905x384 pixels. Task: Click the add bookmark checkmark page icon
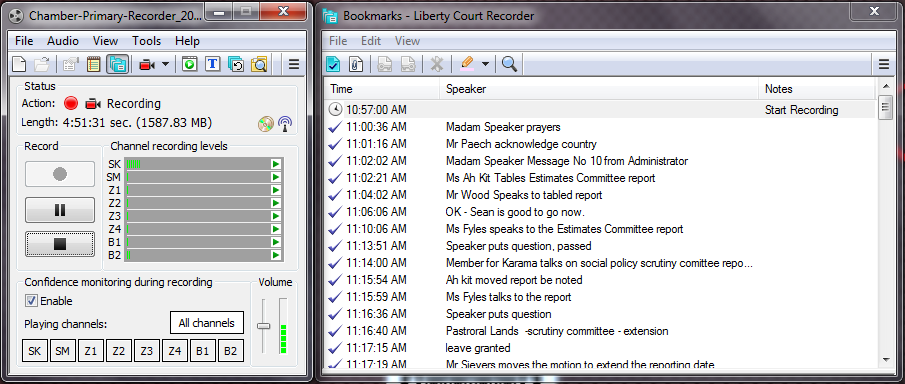pos(334,64)
